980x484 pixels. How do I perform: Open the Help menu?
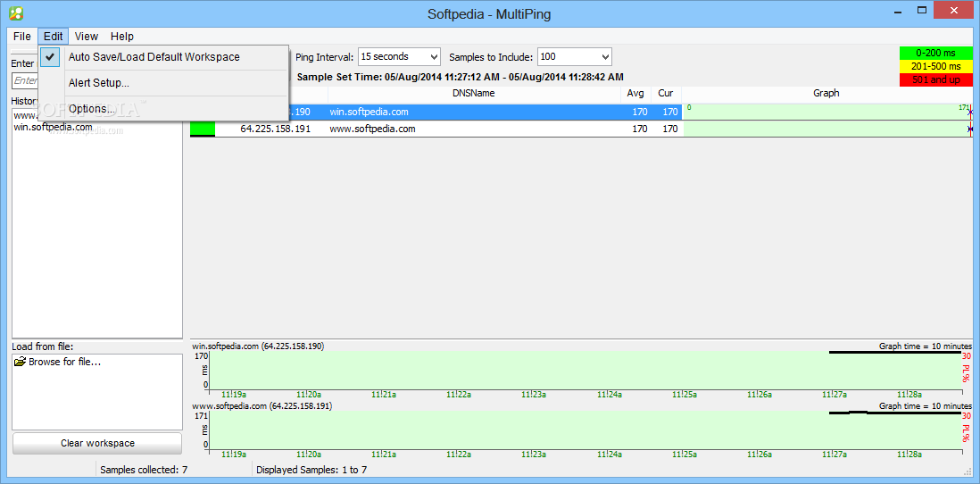coord(122,37)
